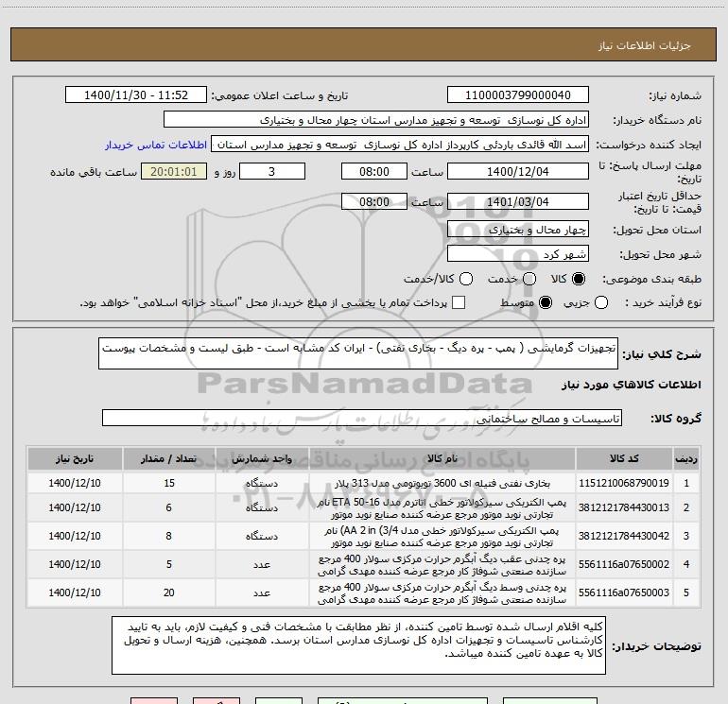The height and width of the screenshot is (704, 728).
Task: Click quantity 5 in row 4
Action: pos(169,564)
